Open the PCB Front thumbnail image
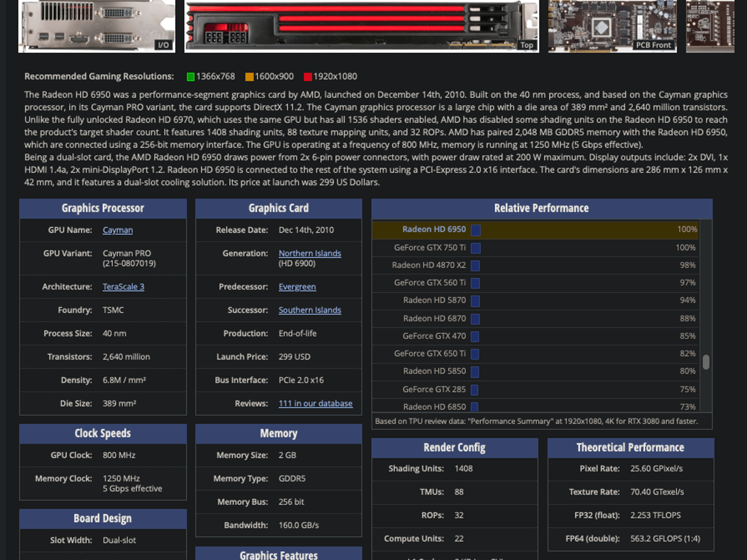 (612, 26)
